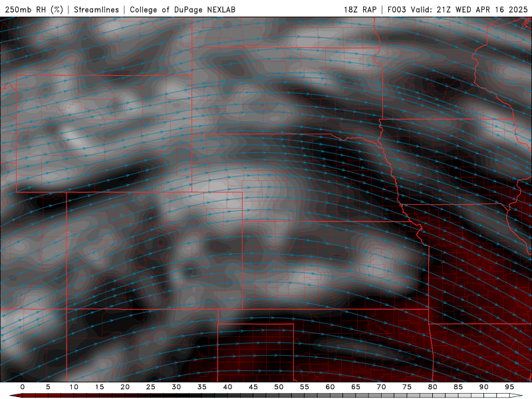The height and width of the screenshot is (399, 532).
Task: Click the "65" colorbar scale label
Action: pos(356,387)
